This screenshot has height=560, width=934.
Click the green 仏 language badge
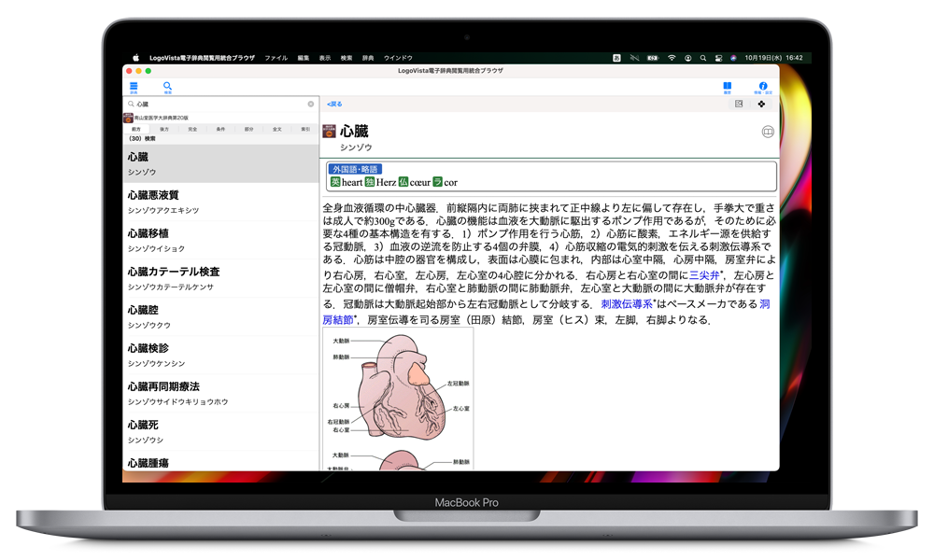pos(403,182)
